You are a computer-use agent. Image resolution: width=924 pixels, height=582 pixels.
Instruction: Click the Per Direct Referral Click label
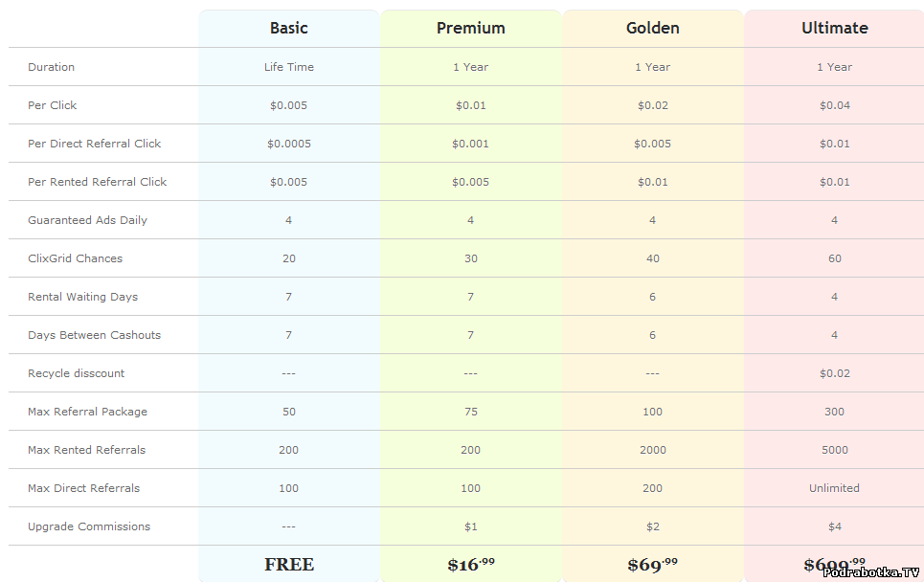94,144
